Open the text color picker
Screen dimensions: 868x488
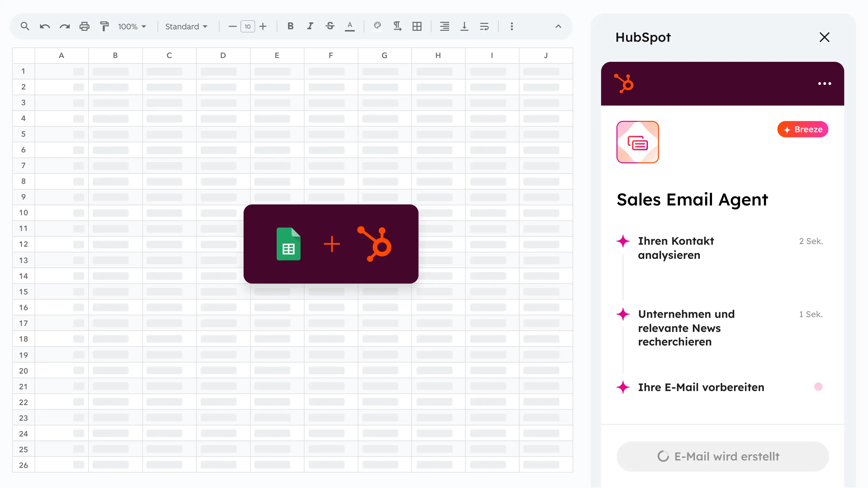350,26
